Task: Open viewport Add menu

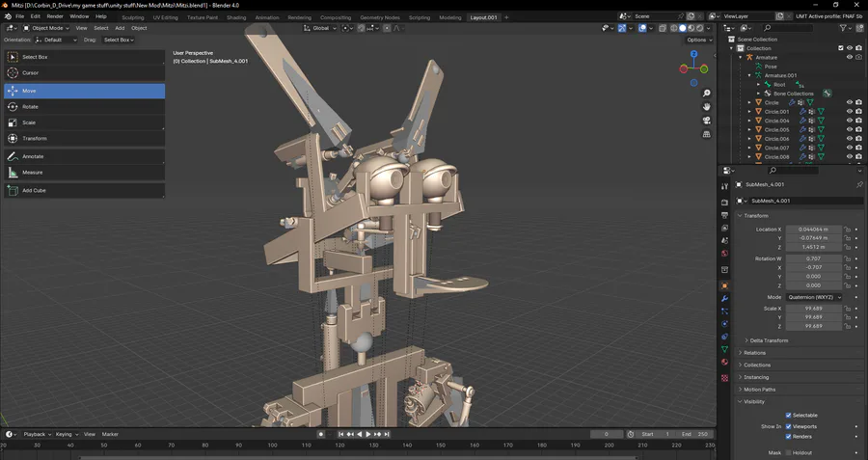Action: (x=120, y=28)
